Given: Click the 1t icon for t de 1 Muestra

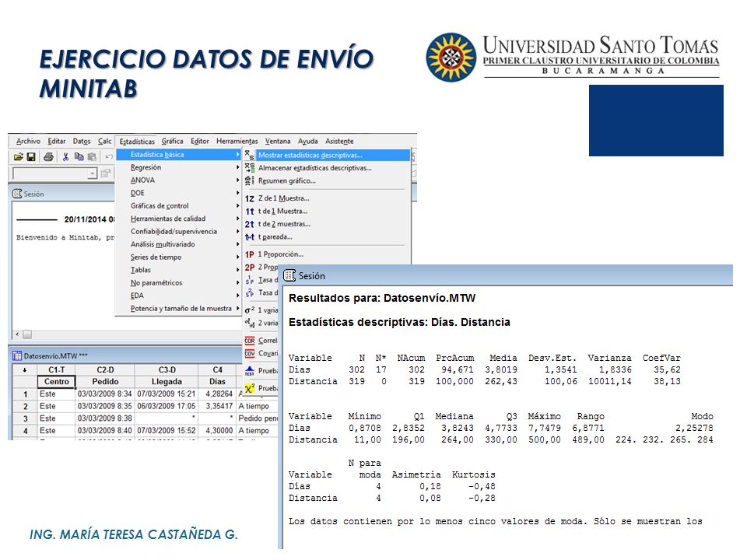Looking at the screenshot, I should click(x=250, y=212).
